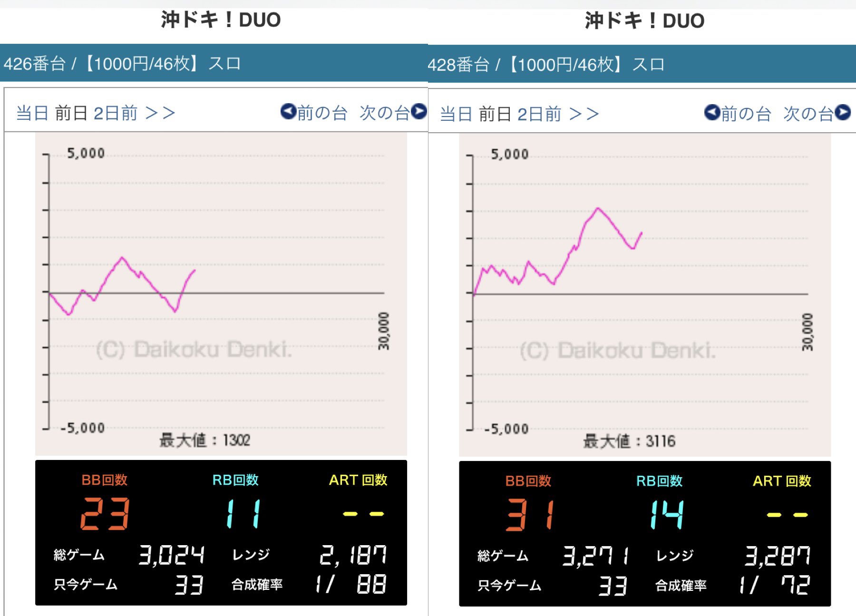Open 当日 tab on 428 panel
Screen dimensions: 856x616
click(x=456, y=114)
